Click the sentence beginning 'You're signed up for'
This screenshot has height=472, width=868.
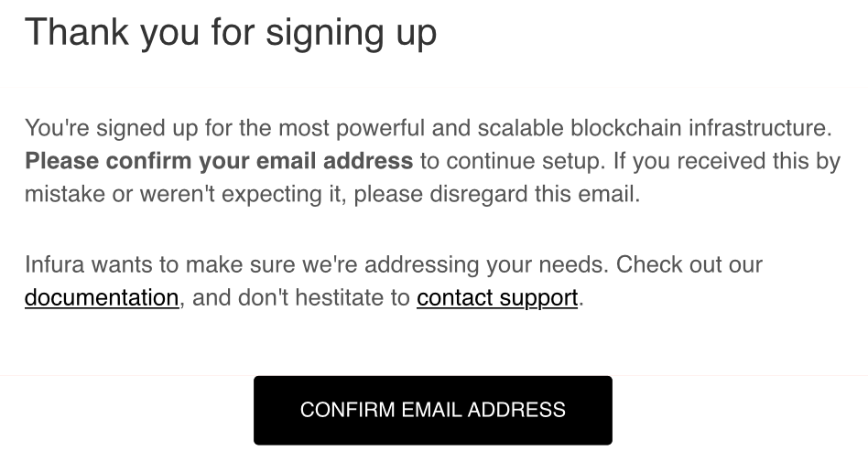(429, 128)
